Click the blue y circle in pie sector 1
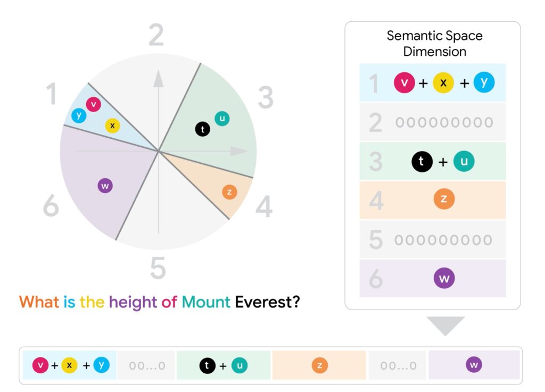 tap(79, 115)
